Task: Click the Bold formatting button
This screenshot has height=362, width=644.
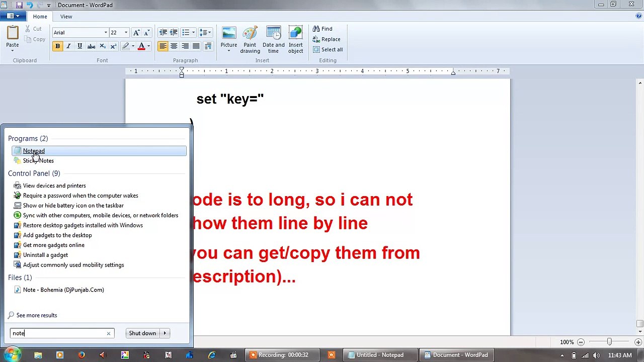Action: pyautogui.click(x=57, y=46)
